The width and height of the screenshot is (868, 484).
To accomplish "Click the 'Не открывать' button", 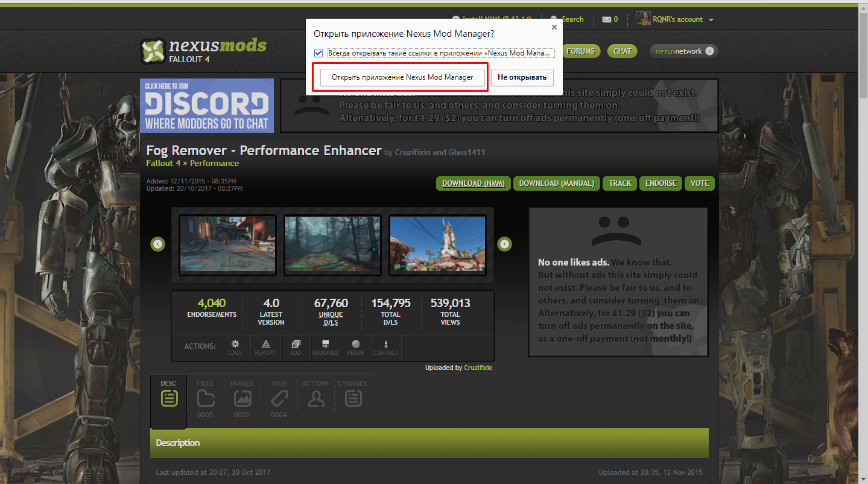I will tap(522, 77).
